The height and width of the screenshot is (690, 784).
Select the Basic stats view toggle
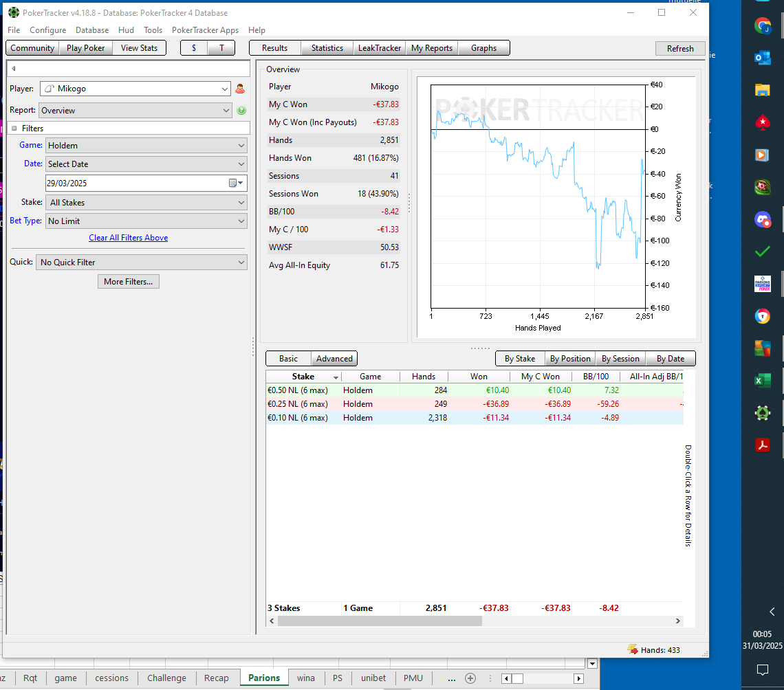point(289,359)
